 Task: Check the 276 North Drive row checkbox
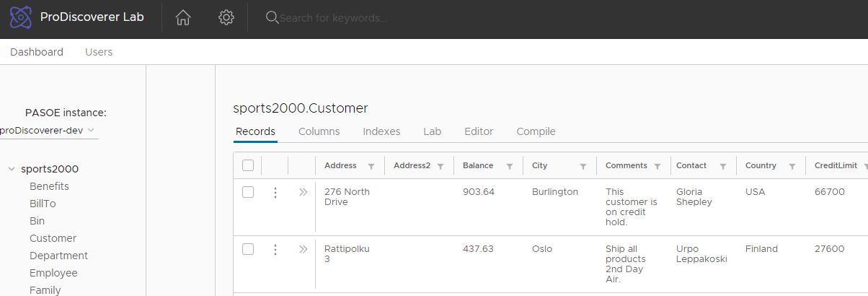[248, 192]
